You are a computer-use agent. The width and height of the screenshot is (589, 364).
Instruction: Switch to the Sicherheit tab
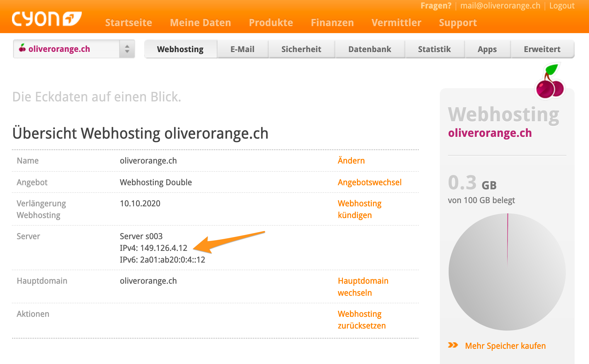[x=301, y=49]
